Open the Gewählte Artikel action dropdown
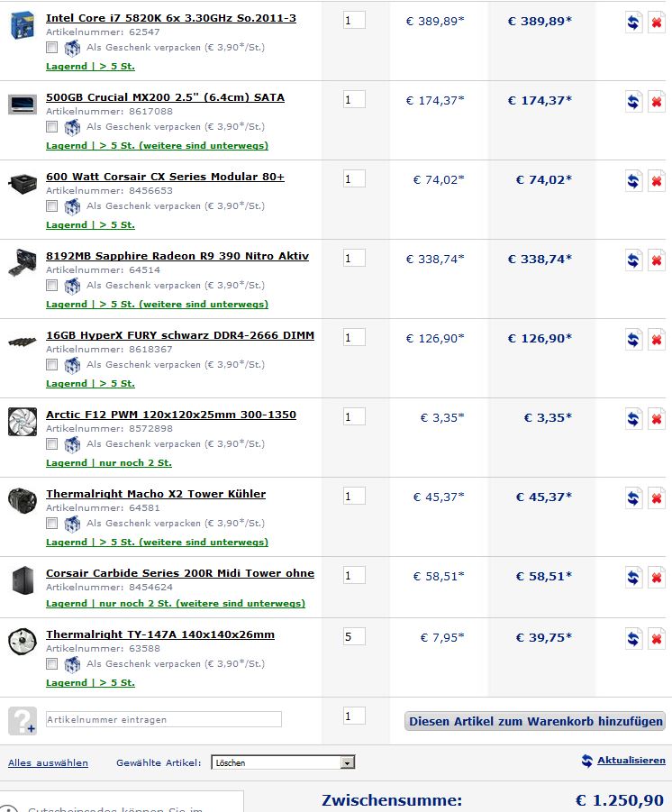The image size is (672, 812). point(283,762)
